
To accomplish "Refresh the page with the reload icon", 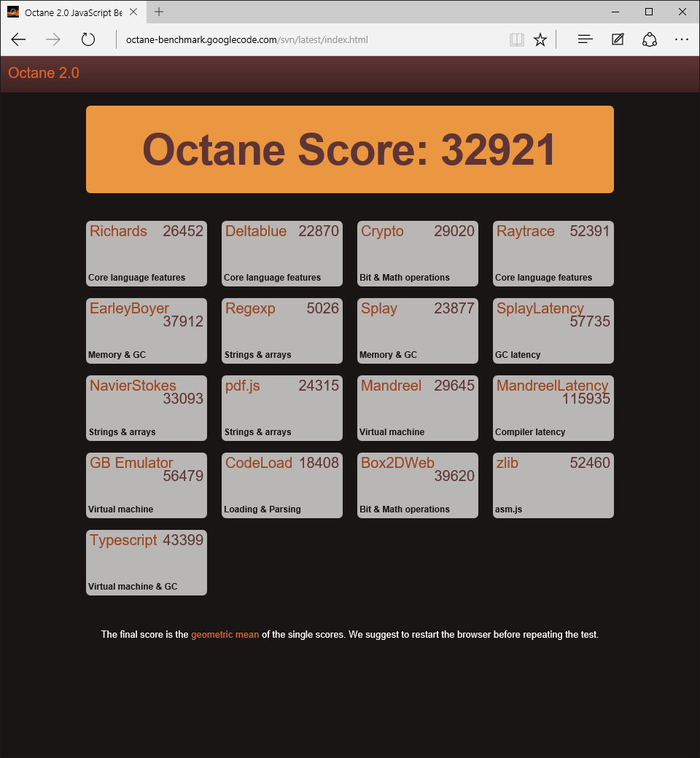I will coord(88,39).
